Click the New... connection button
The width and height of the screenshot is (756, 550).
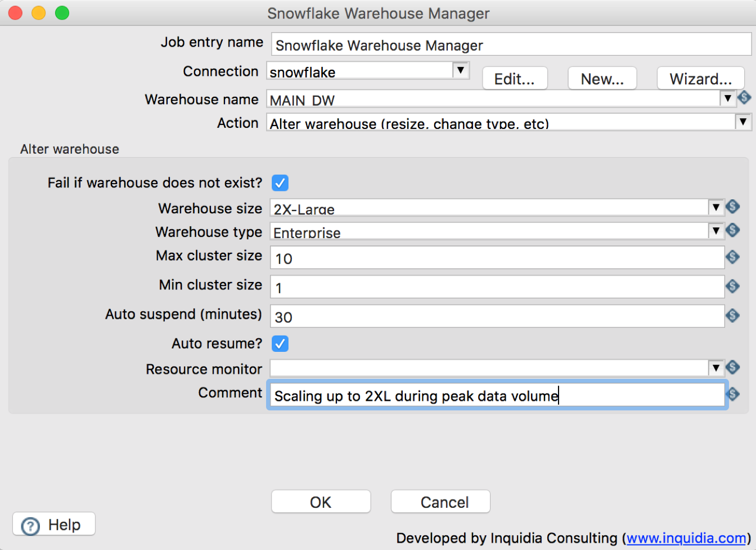click(x=602, y=79)
